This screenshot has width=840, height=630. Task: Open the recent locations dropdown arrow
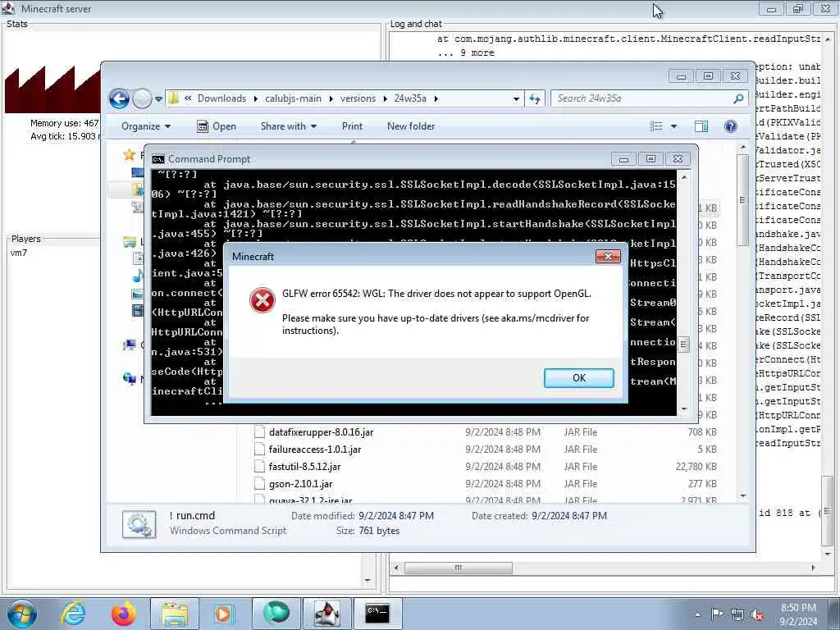coord(158,99)
